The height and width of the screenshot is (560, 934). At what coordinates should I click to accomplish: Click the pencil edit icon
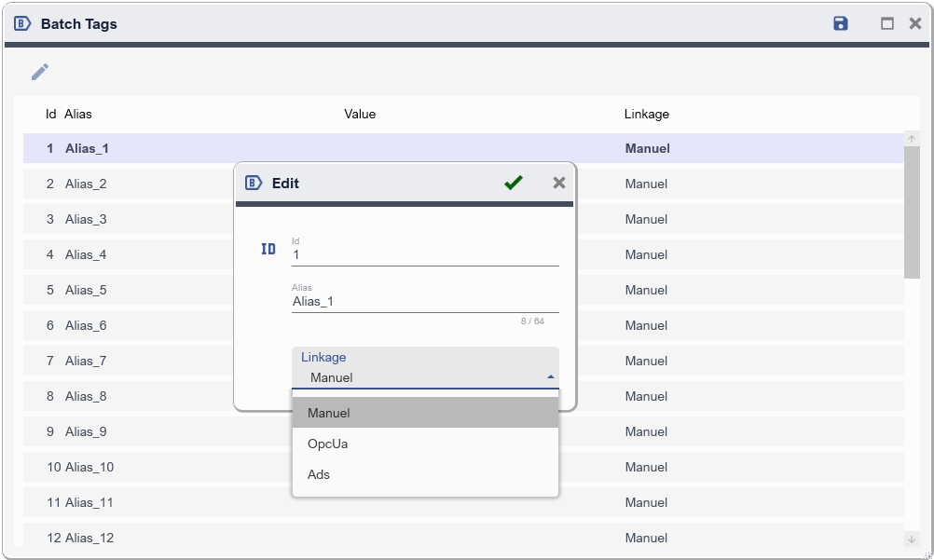40,72
